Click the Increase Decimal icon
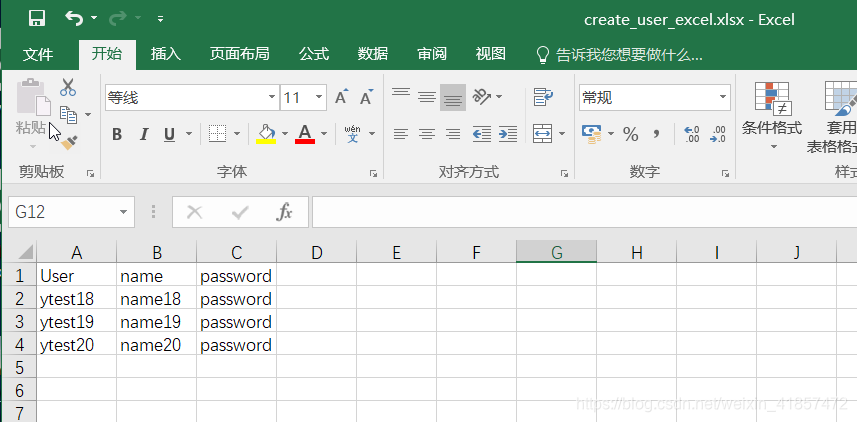 click(x=691, y=134)
